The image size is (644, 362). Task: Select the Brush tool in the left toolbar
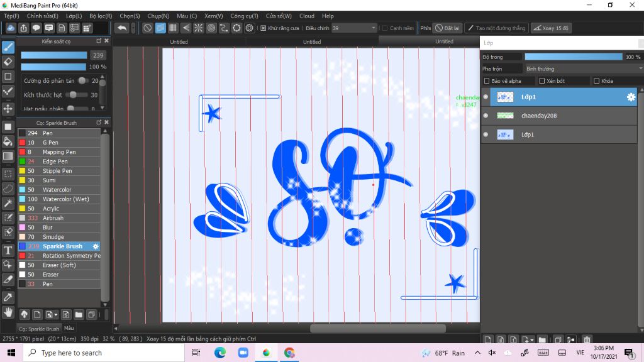pos(8,47)
